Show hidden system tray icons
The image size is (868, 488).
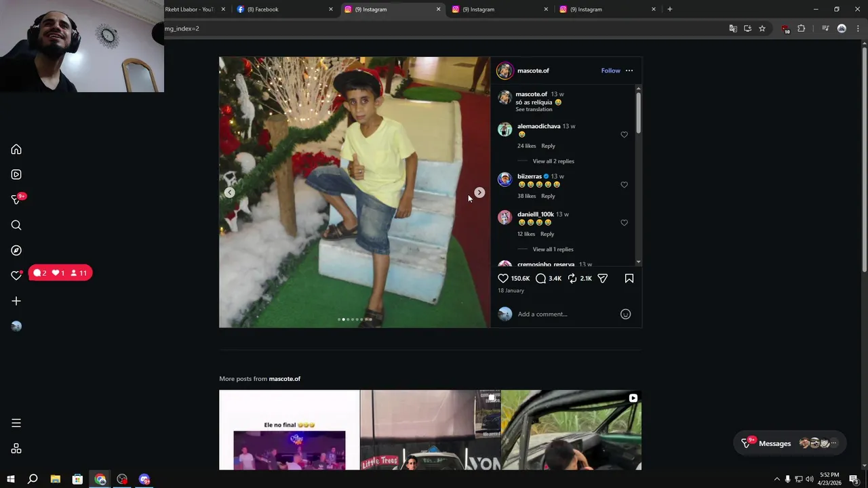point(777,479)
